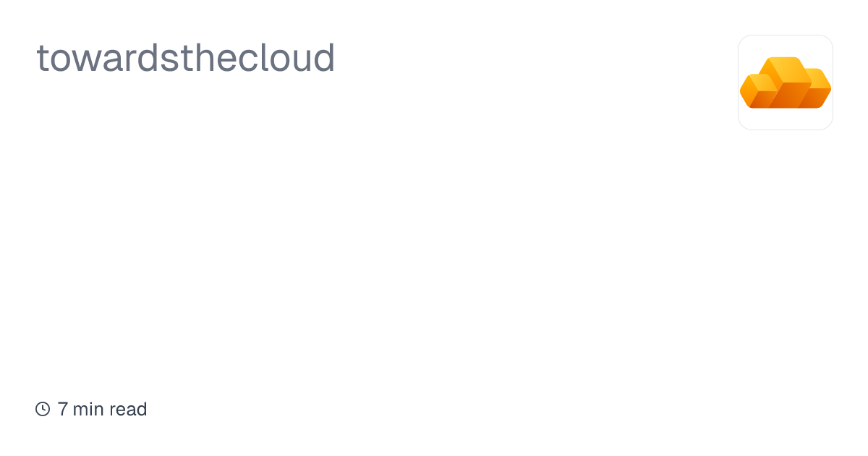Click the isometric cloud blocks logo

pos(785,83)
